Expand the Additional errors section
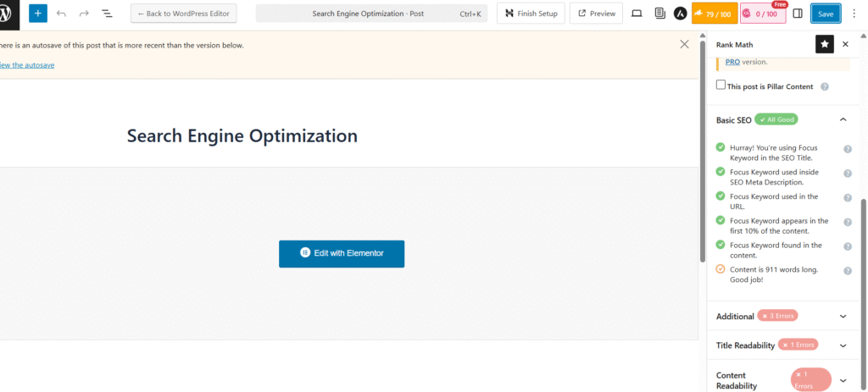Screen dimensions: 868x392 (x=843, y=316)
